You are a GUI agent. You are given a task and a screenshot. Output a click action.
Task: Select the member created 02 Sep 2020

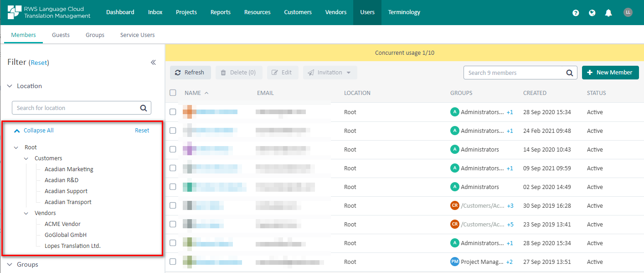173,187
